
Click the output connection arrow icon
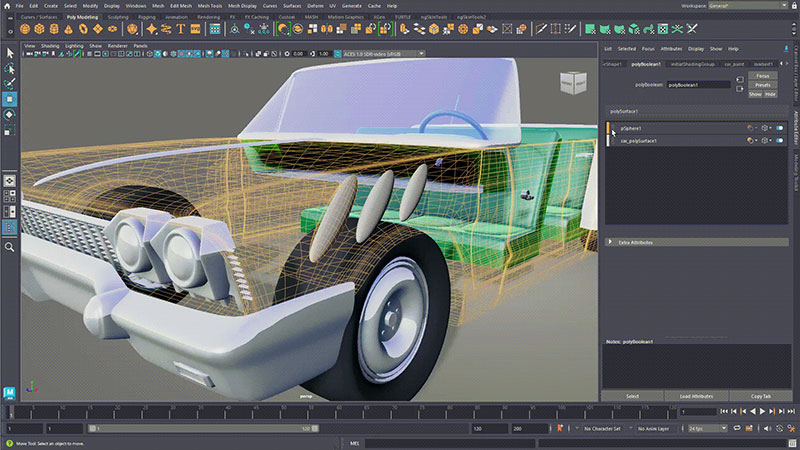click(x=740, y=89)
